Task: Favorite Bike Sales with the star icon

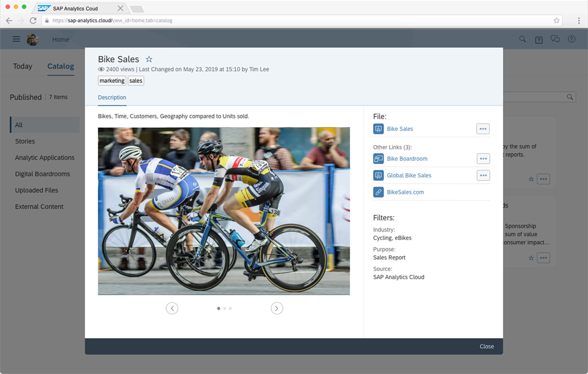Action: tap(149, 59)
